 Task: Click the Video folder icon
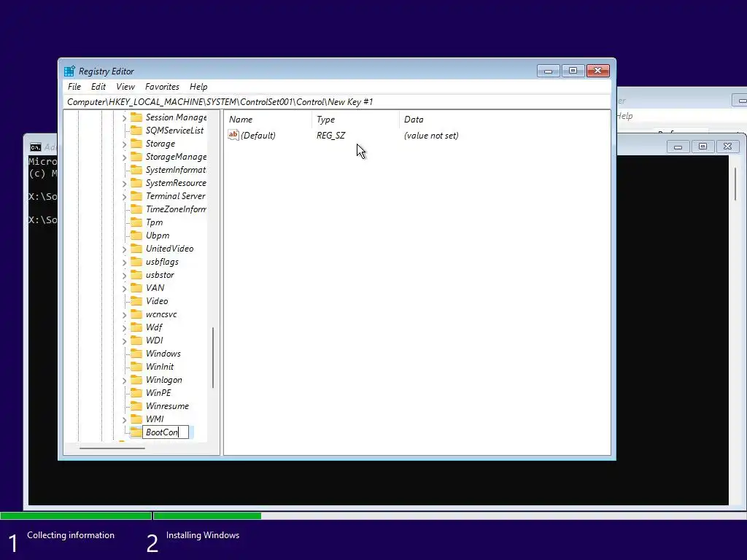pyautogui.click(x=136, y=301)
